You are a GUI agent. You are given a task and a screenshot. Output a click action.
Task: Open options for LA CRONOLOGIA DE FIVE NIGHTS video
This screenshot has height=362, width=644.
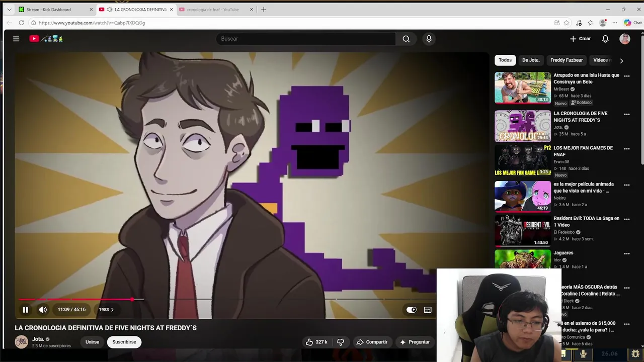point(627,114)
